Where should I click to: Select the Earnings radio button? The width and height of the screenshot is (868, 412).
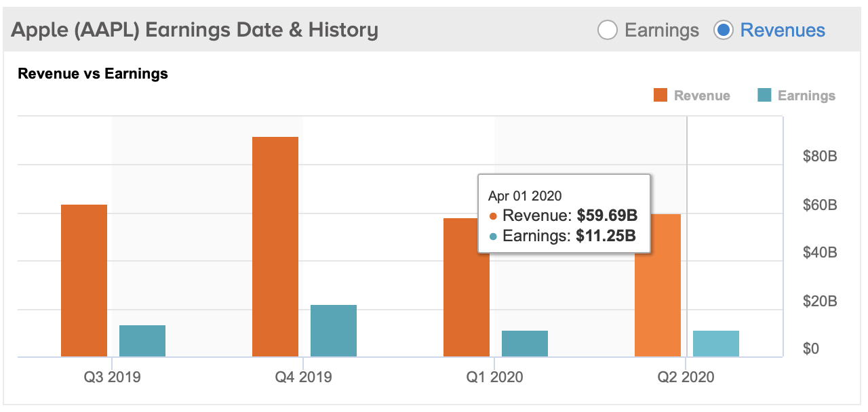(608, 30)
